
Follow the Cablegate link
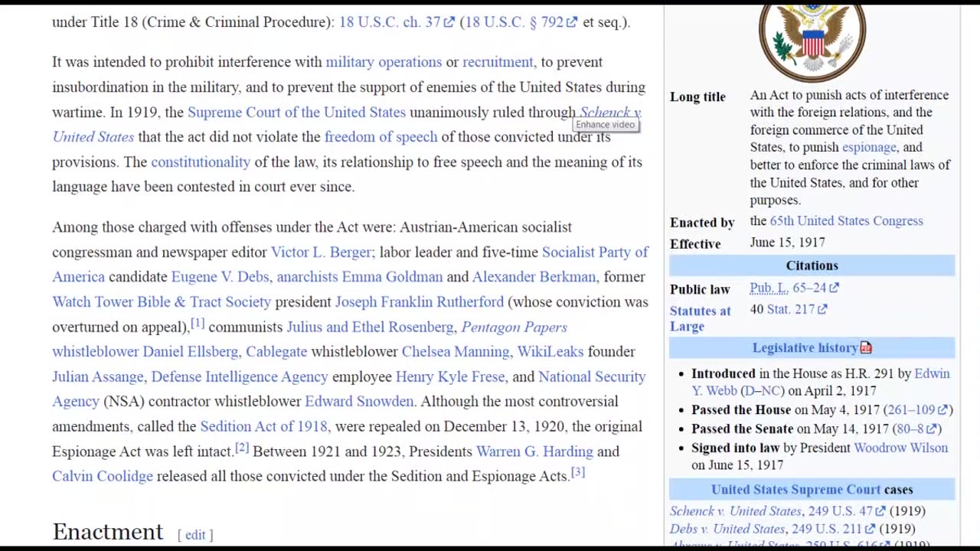pos(276,352)
